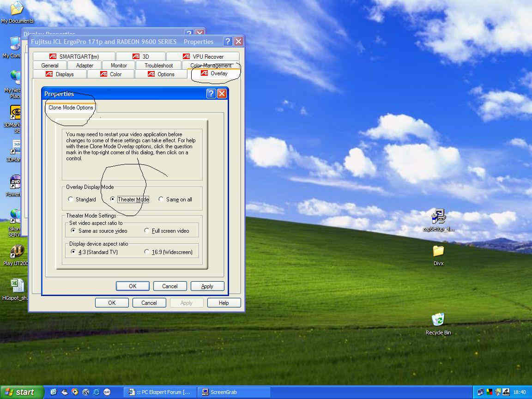Open the VPU Recover tab
The width and height of the screenshot is (532, 399).
[x=203, y=57]
